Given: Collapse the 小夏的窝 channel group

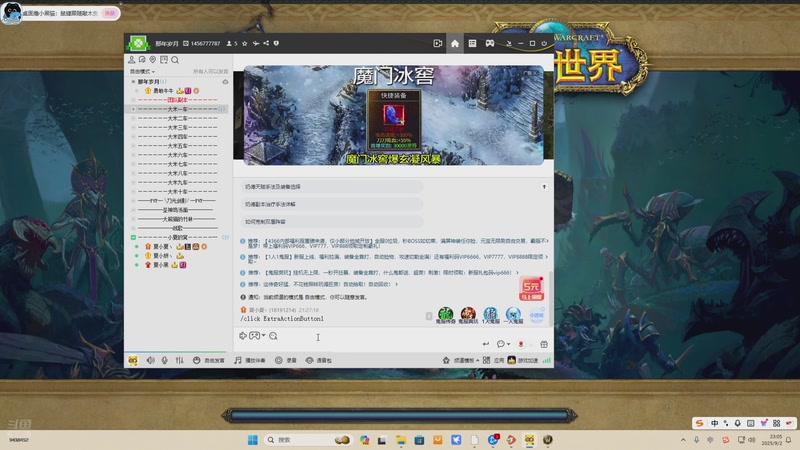Looking at the screenshot, I should point(133,237).
